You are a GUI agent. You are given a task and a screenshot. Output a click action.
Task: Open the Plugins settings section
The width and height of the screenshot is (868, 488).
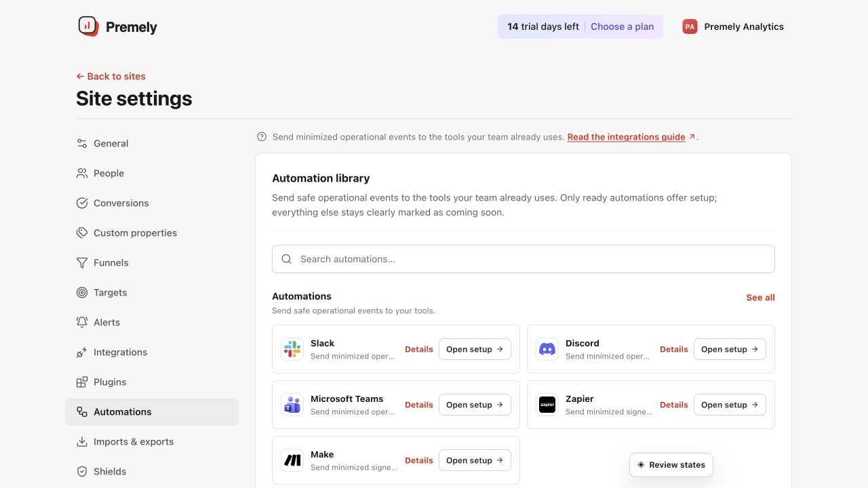tap(152, 382)
